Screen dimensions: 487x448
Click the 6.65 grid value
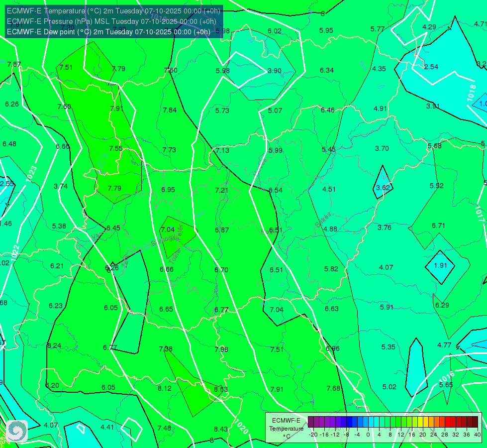click(x=166, y=309)
